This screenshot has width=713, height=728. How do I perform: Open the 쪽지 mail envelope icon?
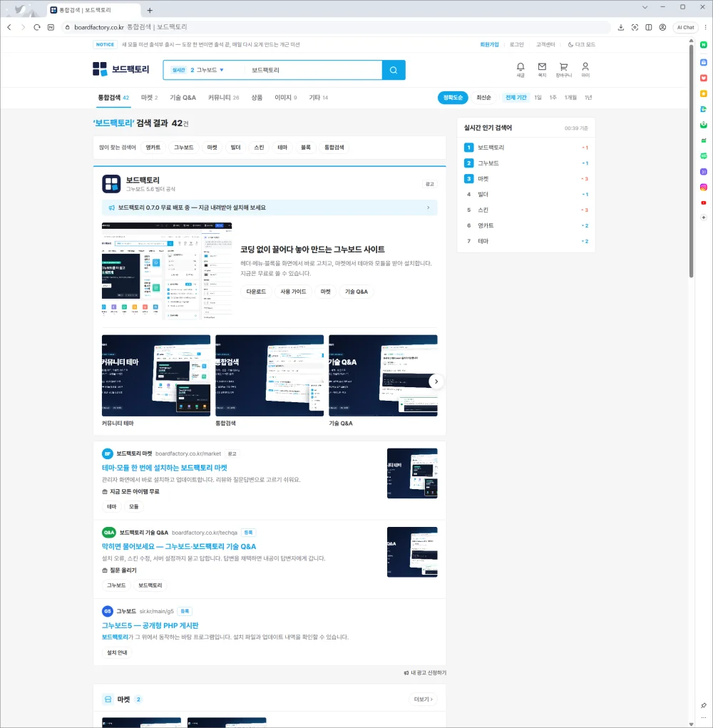pyautogui.click(x=542, y=70)
